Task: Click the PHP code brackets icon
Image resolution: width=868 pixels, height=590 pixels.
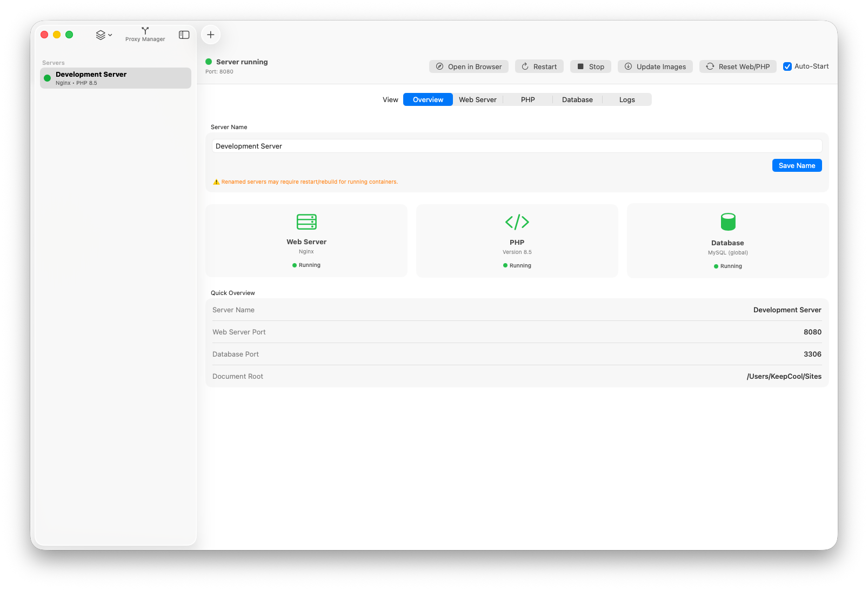Action: click(517, 222)
